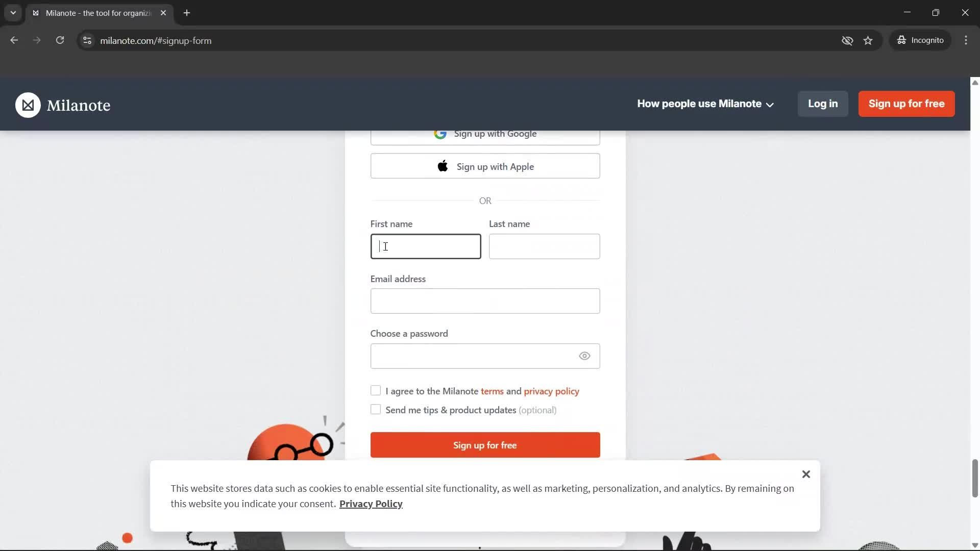Open a new browser tab

pos(187,13)
